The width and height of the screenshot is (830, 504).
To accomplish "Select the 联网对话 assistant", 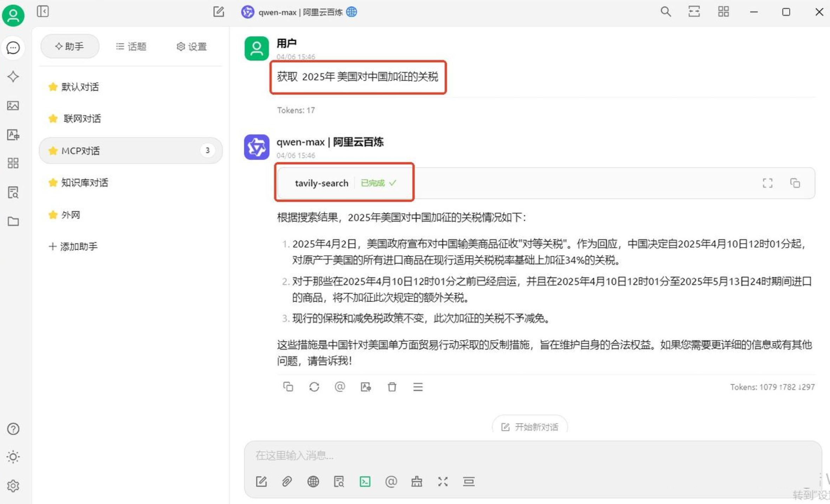I will tap(131, 118).
